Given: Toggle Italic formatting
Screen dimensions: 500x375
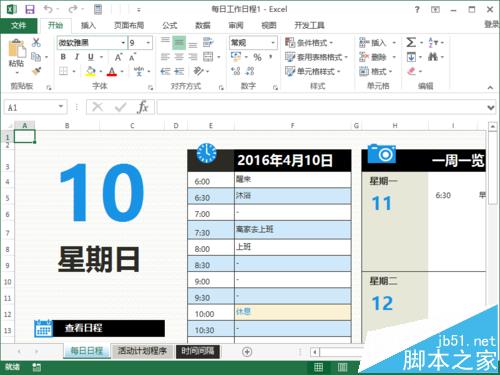Looking at the screenshot, I should 77,57.
